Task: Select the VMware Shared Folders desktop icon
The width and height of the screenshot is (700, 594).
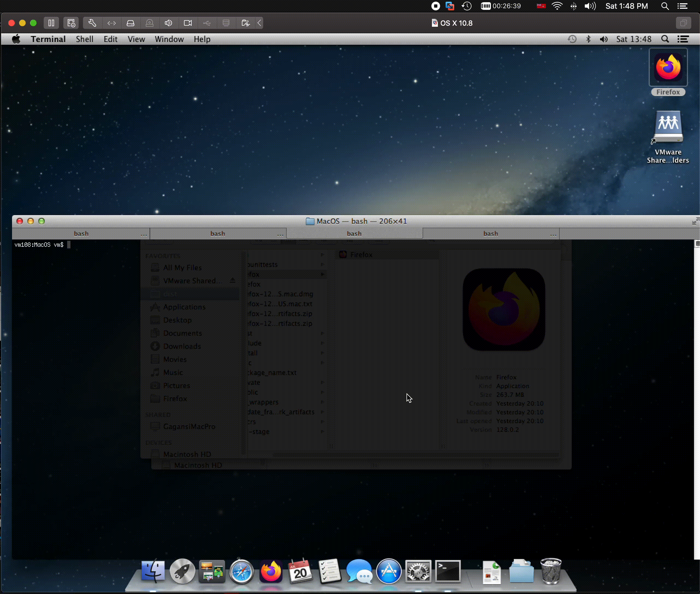Action: tap(668, 137)
